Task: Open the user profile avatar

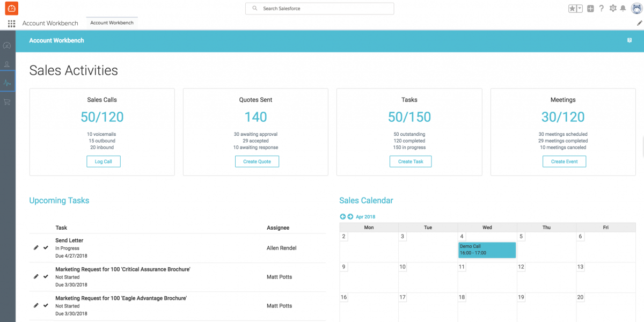Action: [636, 9]
